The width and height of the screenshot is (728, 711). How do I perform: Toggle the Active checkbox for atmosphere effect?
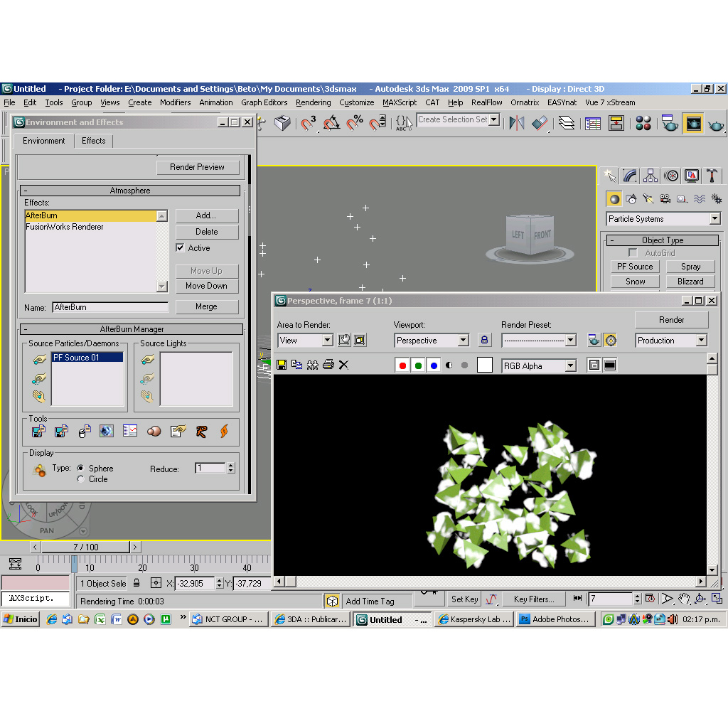tap(180, 248)
